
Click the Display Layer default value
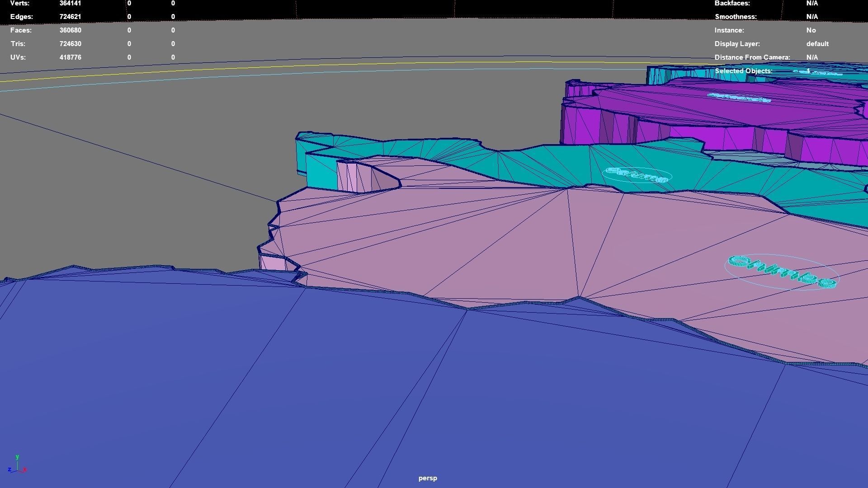tap(817, 44)
